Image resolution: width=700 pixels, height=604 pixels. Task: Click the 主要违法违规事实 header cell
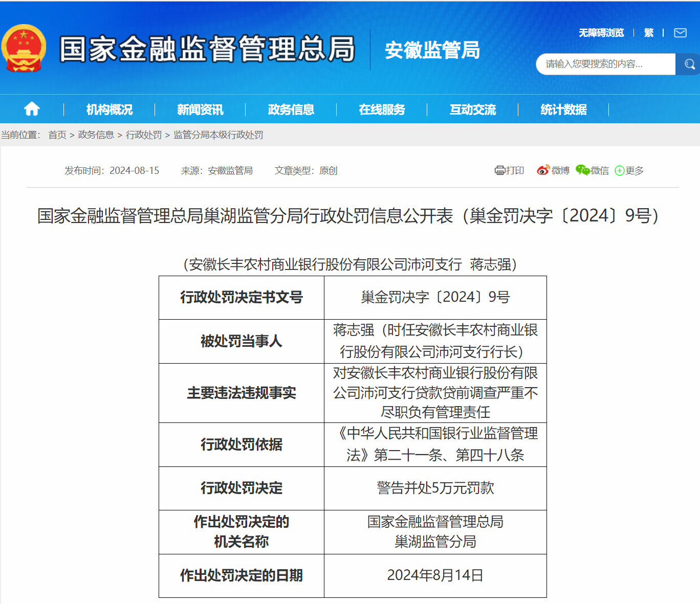(x=242, y=393)
